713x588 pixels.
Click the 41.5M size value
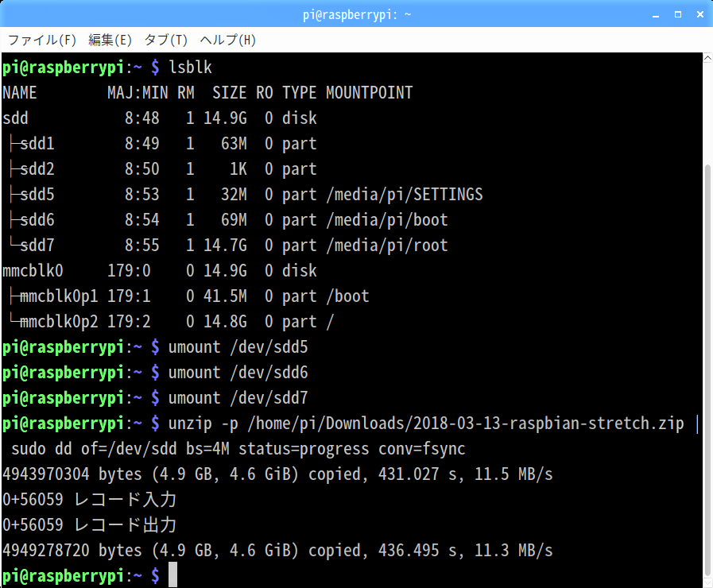pyautogui.click(x=225, y=296)
